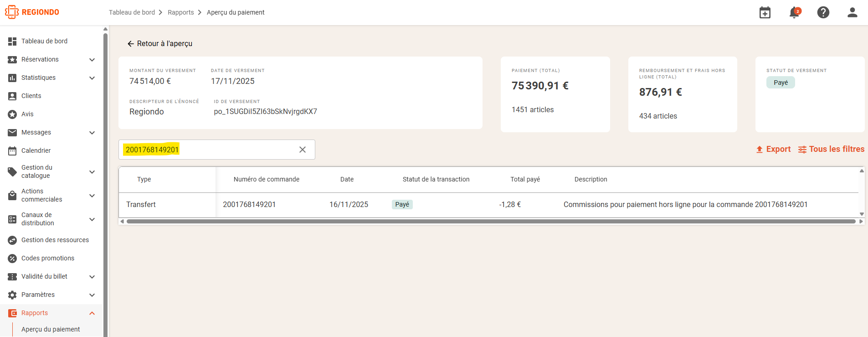The image size is (868, 337).
Task: Expand the Statistiques submenu chevron
Action: (x=92, y=78)
